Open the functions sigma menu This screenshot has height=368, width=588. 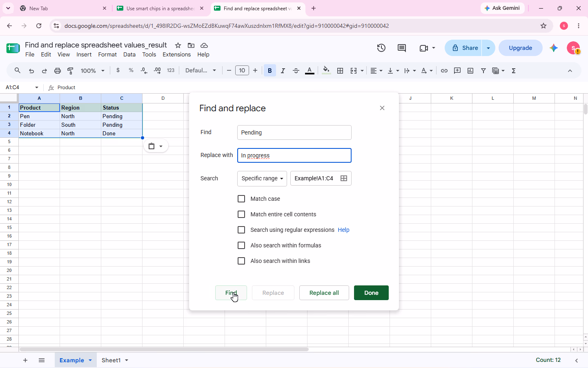[514, 71]
